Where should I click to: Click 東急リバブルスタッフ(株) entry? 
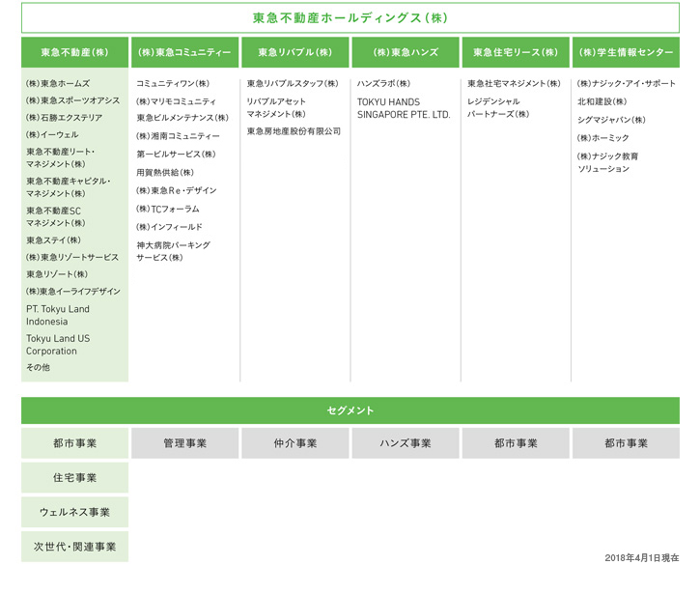tap(293, 83)
